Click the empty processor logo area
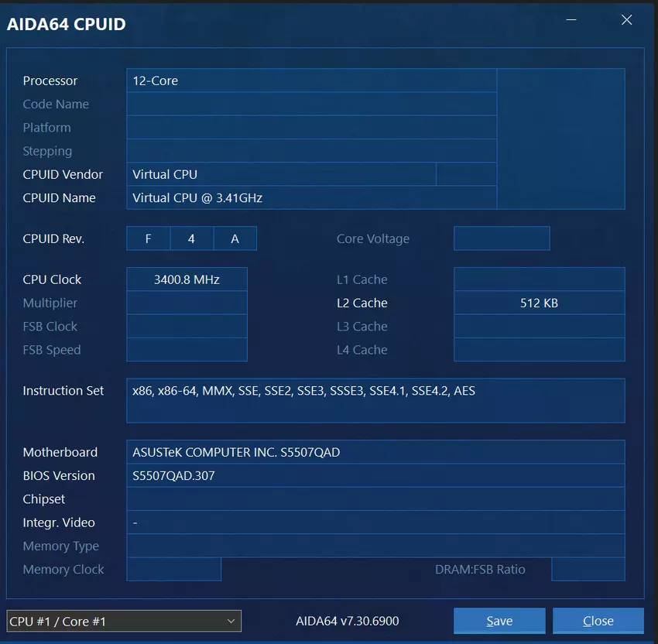This screenshot has width=658, height=644. click(x=560, y=139)
